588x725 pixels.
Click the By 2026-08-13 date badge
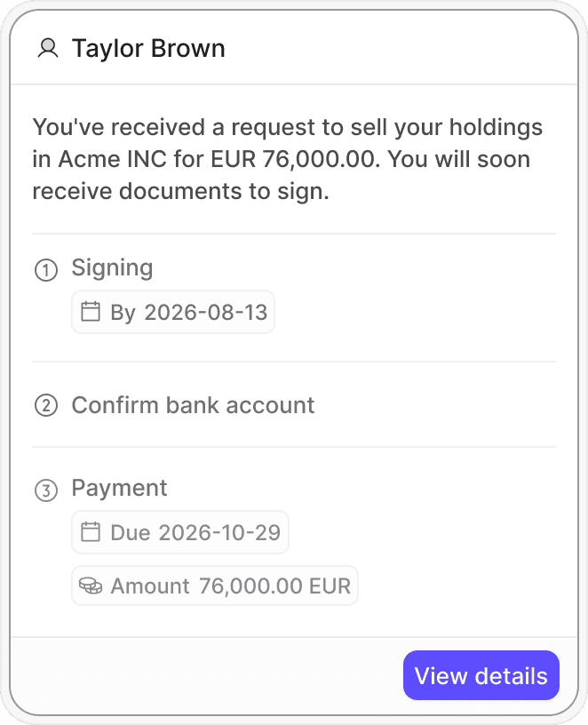[173, 312]
